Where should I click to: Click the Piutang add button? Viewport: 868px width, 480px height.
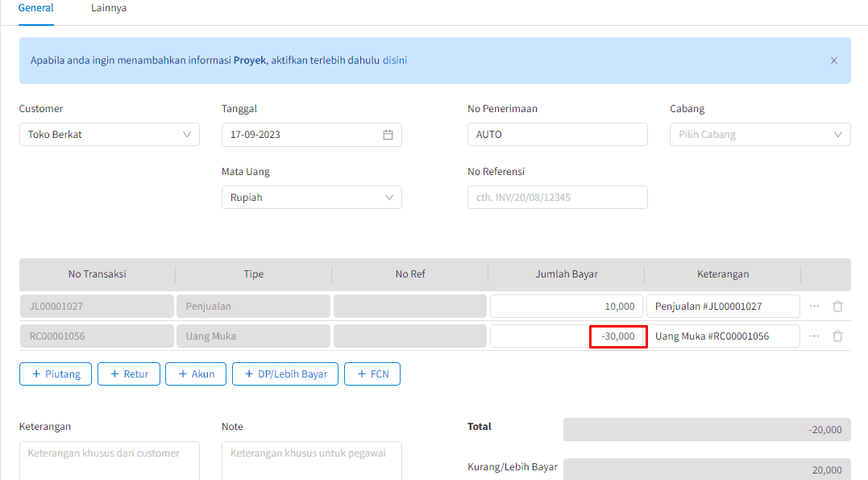point(56,374)
